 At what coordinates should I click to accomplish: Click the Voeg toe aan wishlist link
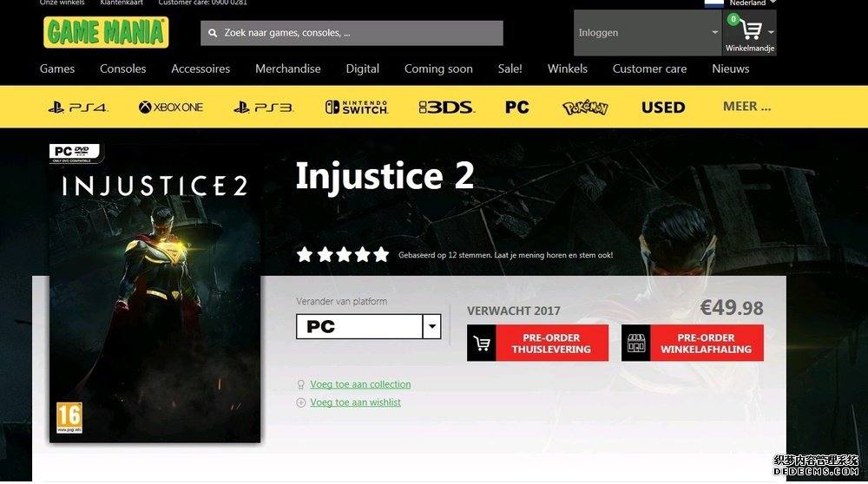point(355,402)
